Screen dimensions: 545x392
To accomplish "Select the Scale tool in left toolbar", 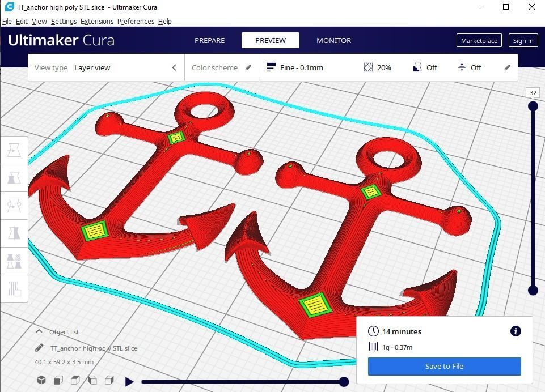I will pyautogui.click(x=14, y=178).
